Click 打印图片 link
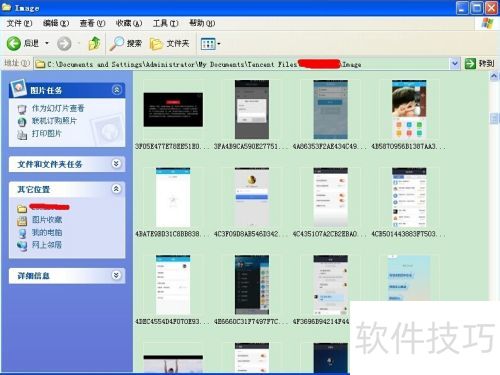 [47, 134]
